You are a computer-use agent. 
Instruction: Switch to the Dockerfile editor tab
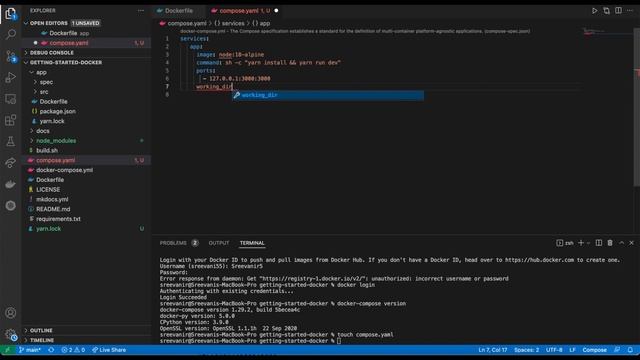point(179,11)
